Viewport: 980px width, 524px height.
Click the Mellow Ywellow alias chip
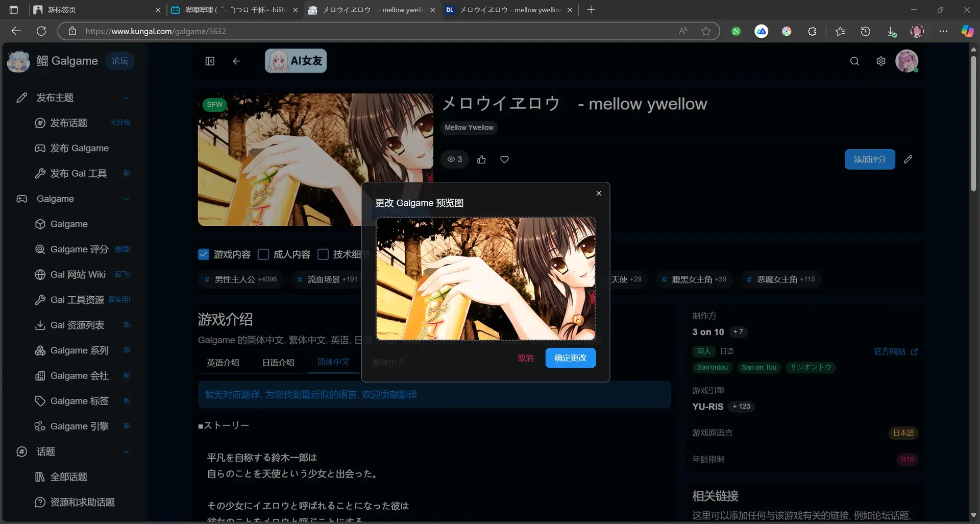click(x=469, y=128)
